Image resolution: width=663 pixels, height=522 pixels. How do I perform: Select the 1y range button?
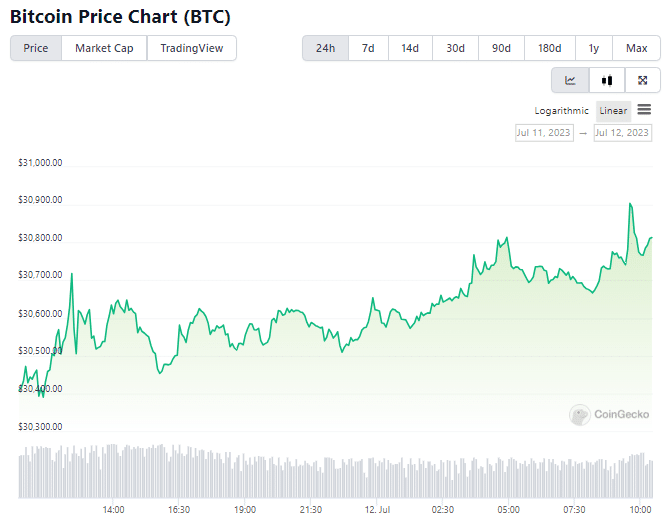coord(594,48)
